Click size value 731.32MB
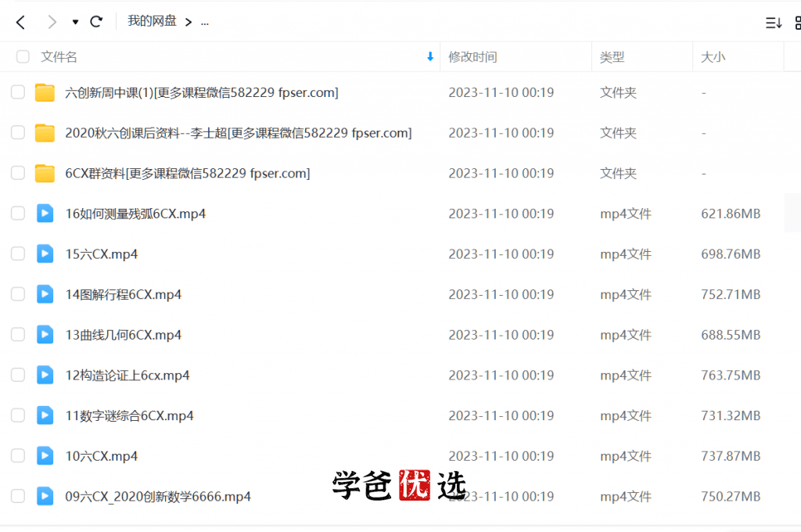The height and width of the screenshot is (532, 801). [x=731, y=415]
